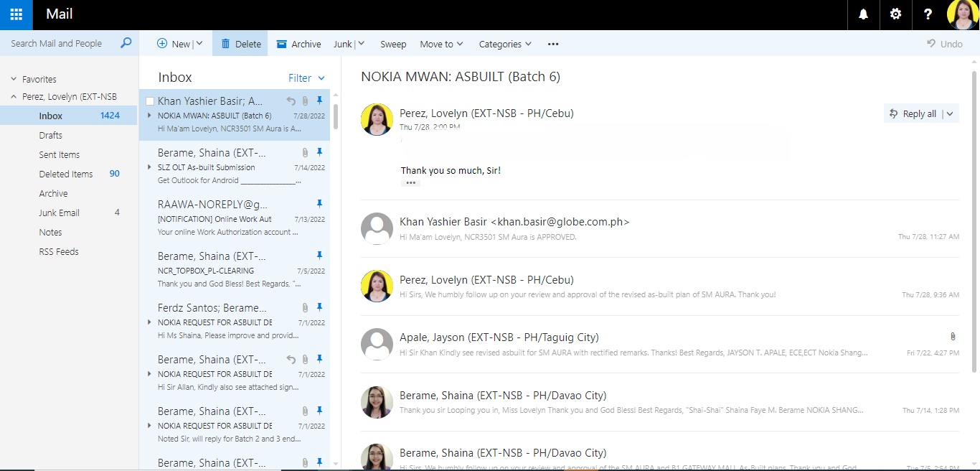The image size is (980, 471).
Task: Open the app launcher grid icon
Action: point(16,14)
